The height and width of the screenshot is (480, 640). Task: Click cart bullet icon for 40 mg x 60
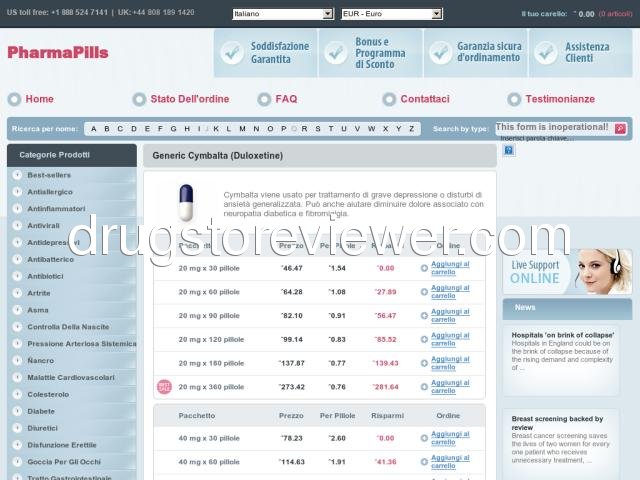(424, 462)
